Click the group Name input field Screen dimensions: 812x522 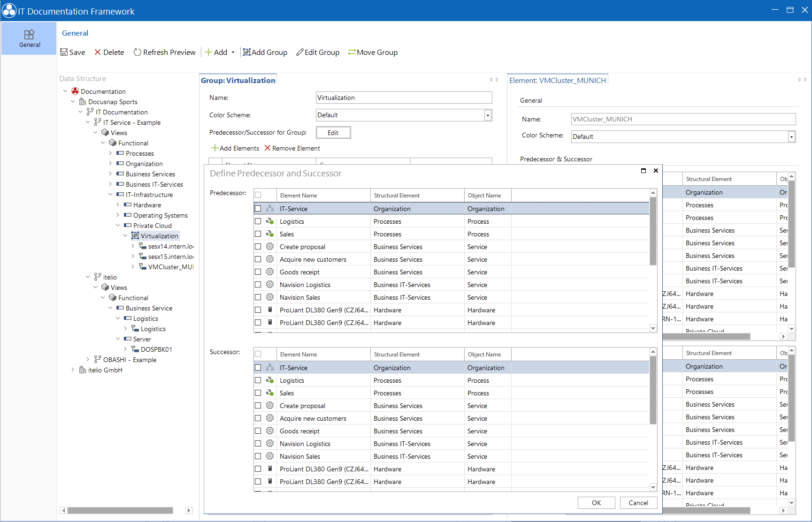coord(404,98)
